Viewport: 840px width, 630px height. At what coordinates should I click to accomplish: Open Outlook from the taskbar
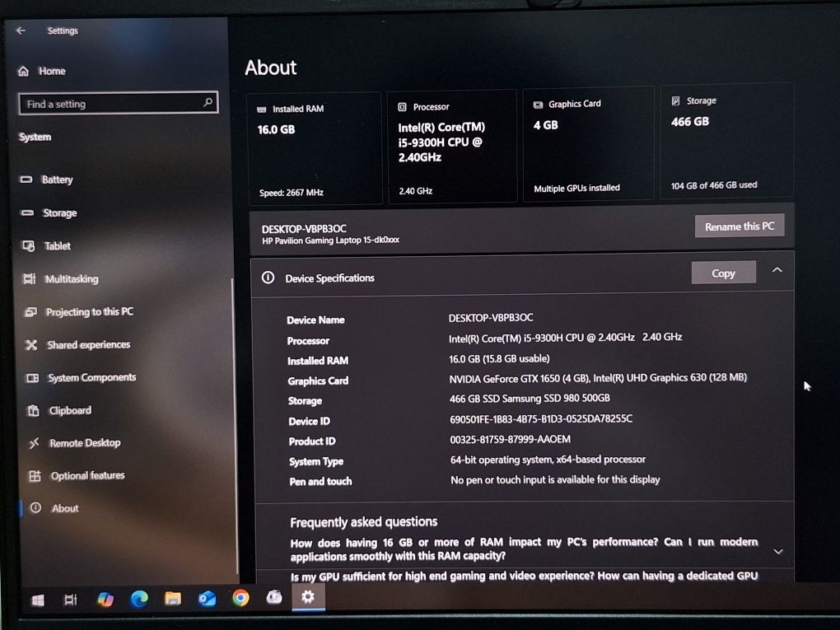(207, 598)
